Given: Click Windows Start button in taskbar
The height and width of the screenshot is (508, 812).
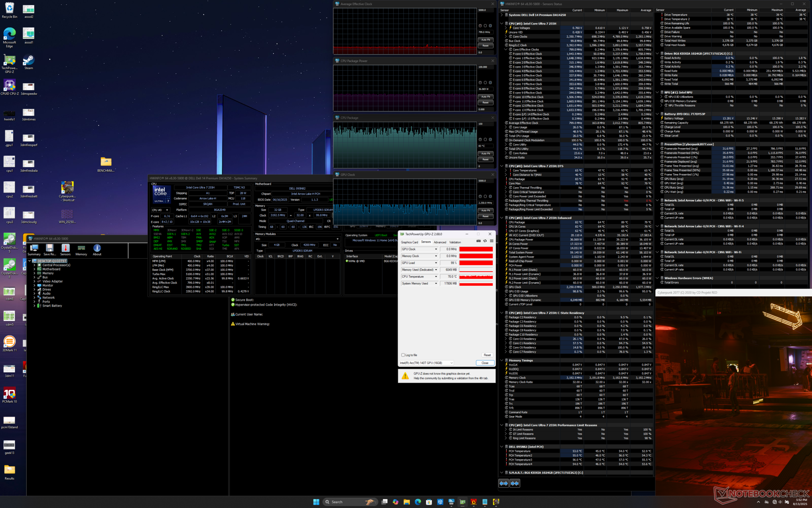Looking at the screenshot, I should click(316, 502).
